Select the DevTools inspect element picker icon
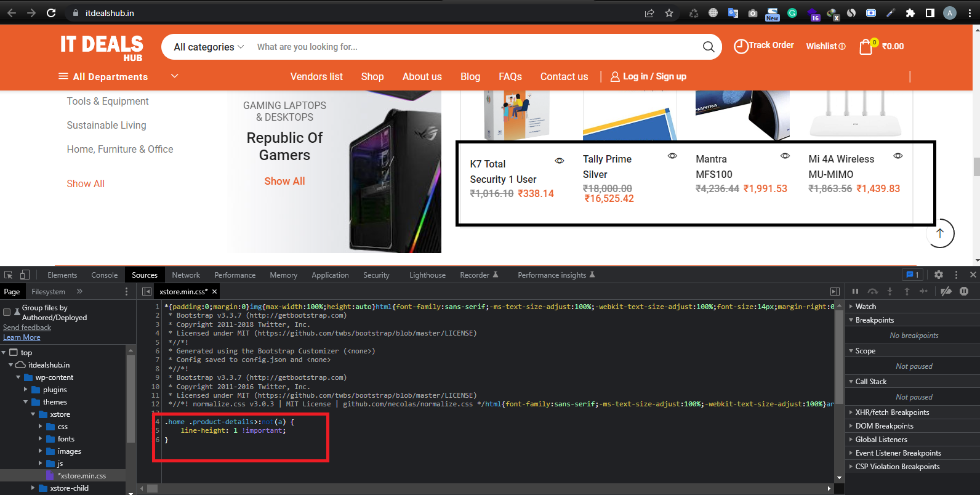Image resolution: width=980 pixels, height=495 pixels. pyautogui.click(x=9, y=275)
